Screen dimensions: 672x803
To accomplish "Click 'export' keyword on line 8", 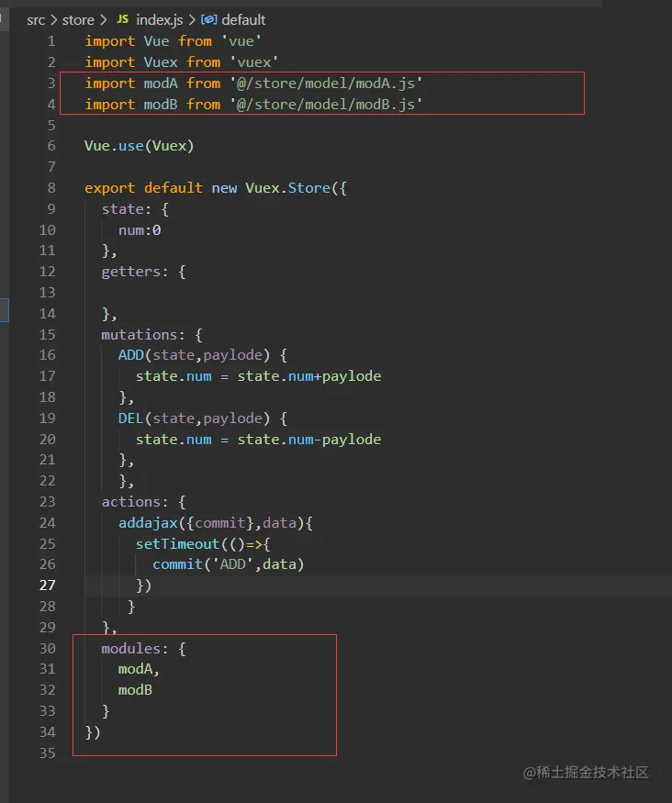I will click(x=109, y=188).
